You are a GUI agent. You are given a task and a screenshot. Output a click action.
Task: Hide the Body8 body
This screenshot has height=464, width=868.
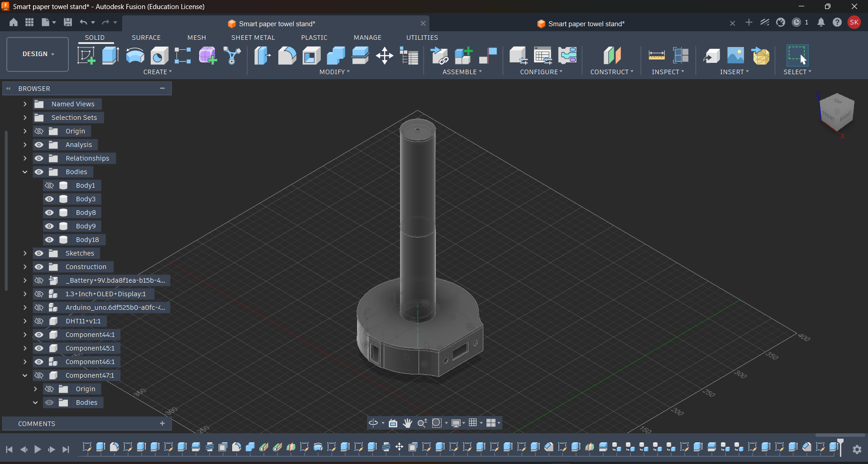click(x=49, y=213)
